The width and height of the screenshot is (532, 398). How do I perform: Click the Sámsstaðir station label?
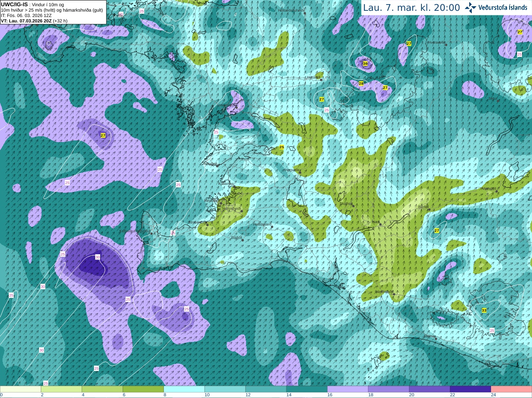[x=384, y=292]
